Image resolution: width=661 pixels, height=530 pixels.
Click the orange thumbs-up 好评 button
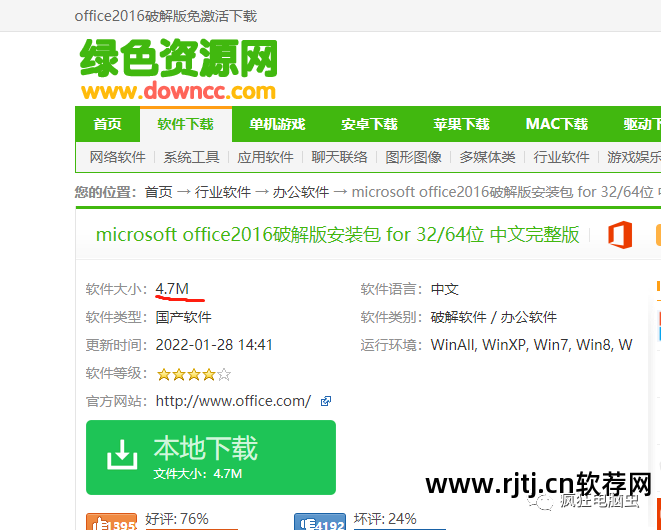[x=111, y=522]
